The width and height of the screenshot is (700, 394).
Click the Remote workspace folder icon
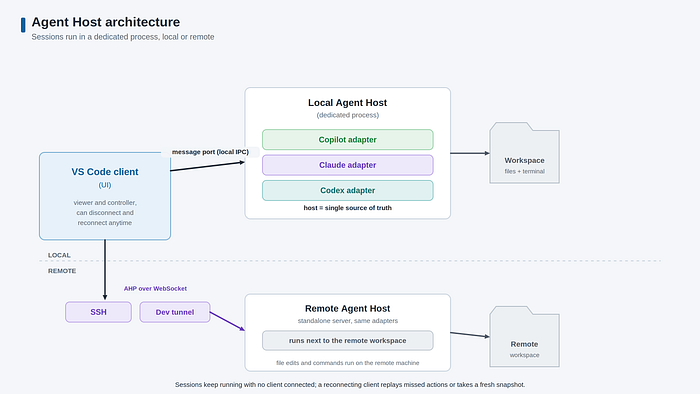coord(525,337)
